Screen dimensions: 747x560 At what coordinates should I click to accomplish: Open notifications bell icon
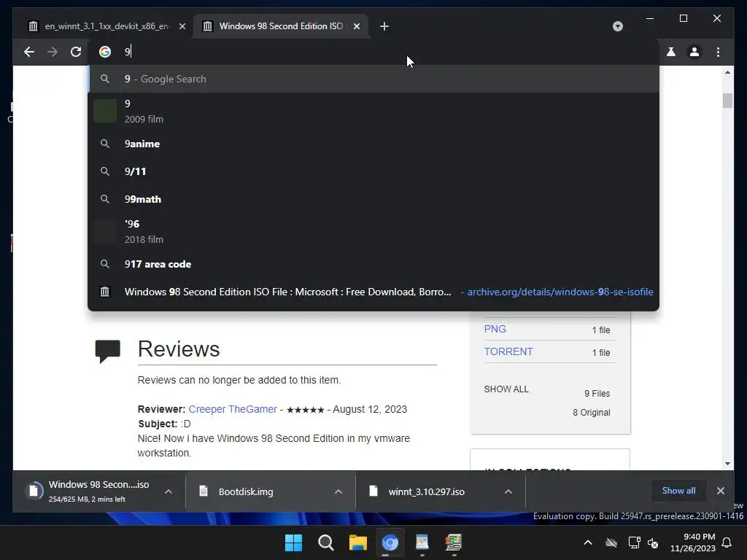point(727,542)
